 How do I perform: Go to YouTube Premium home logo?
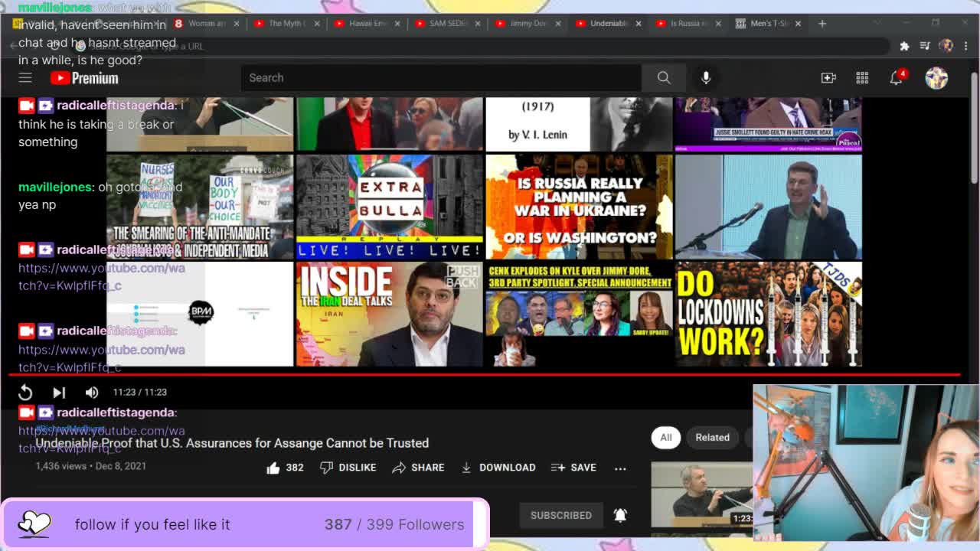pos(84,78)
